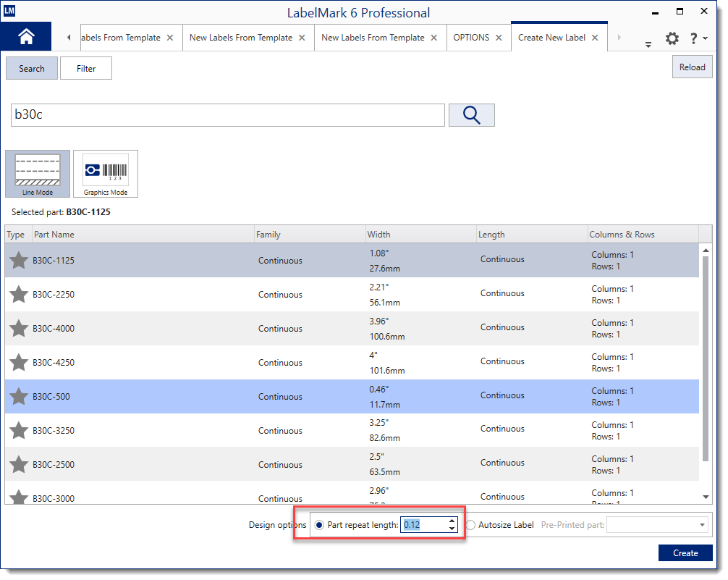728x580 pixels.
Task: Increase the part repeat length value
Action: [x=452, y=521]
